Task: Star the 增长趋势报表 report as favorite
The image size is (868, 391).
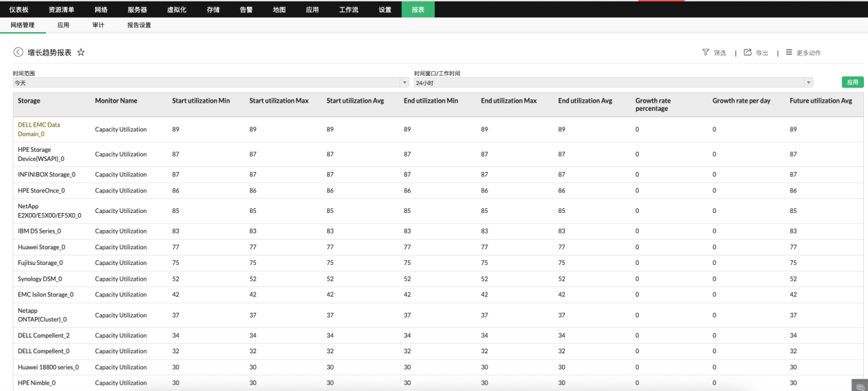Action: click(81, 53)
